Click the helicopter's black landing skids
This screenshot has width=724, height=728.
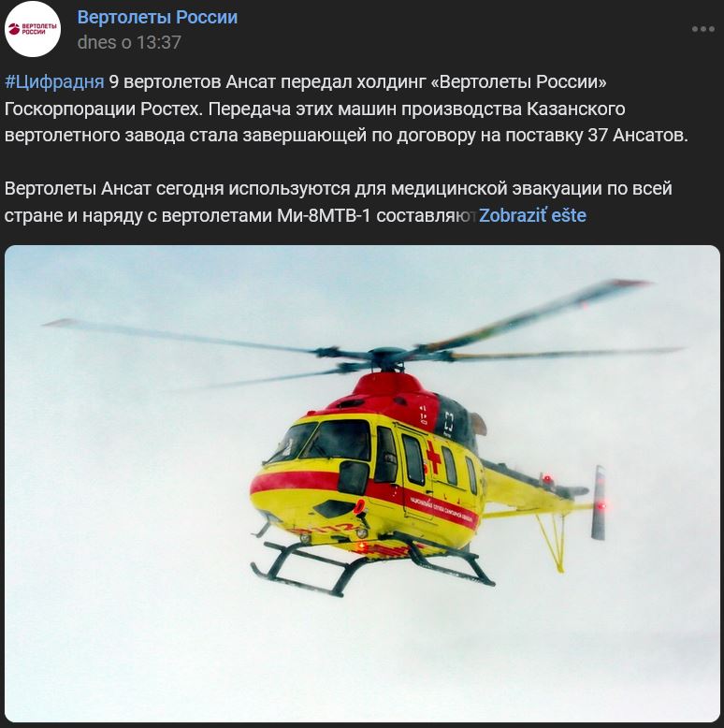tap(371, 566)
